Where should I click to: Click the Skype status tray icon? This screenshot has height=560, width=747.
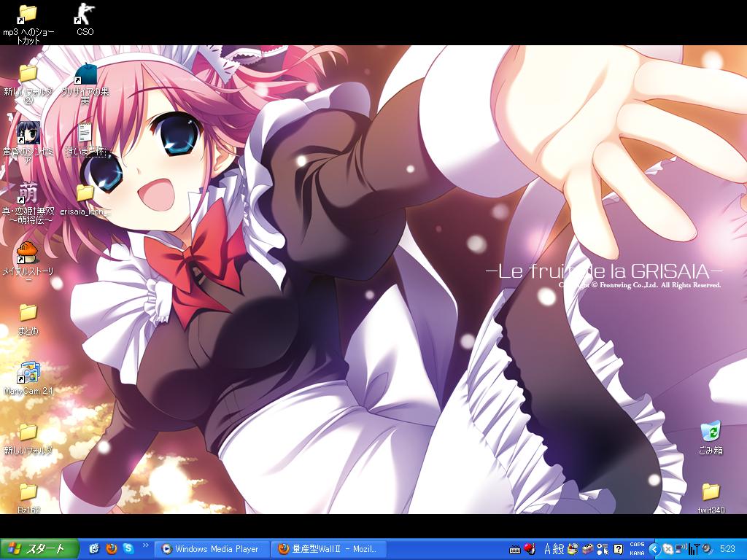pyautogui.click(x=668, y=550)
